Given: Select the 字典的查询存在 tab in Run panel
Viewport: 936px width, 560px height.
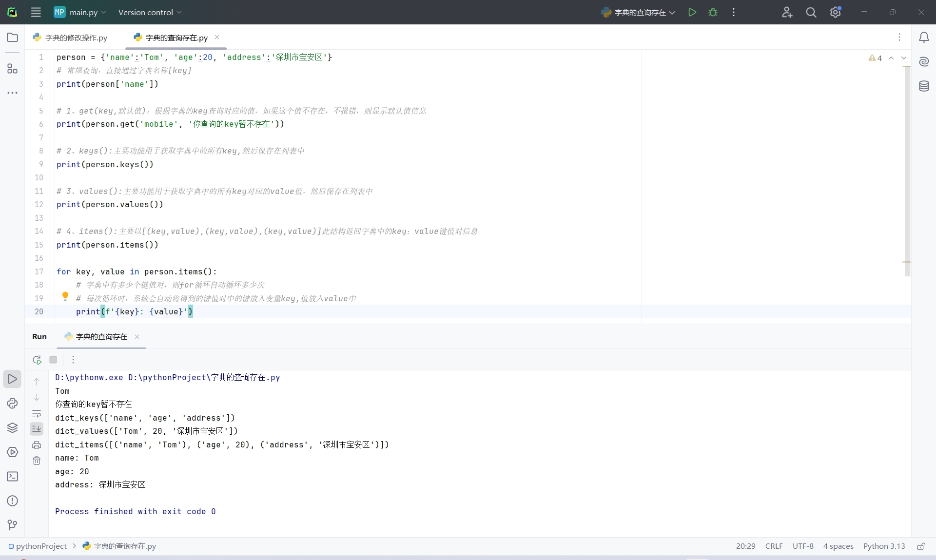Looking at the screenshot, I should click(101, 336).
